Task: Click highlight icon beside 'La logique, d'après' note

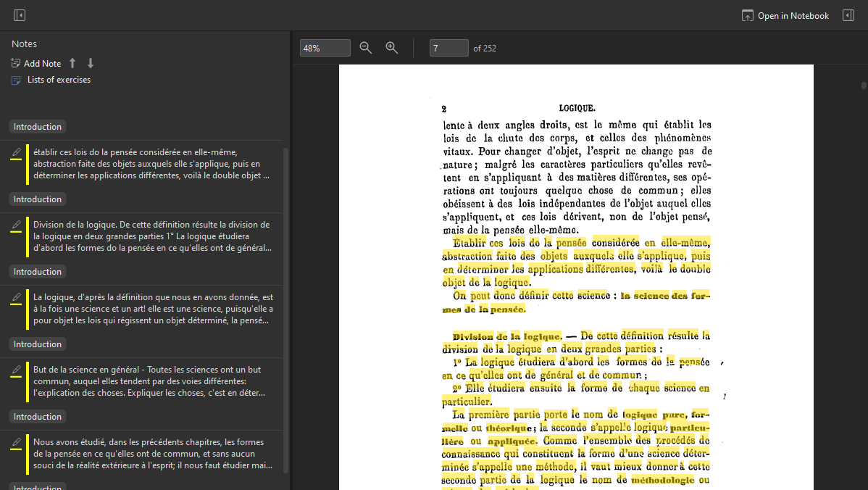Action: (16, 298)
